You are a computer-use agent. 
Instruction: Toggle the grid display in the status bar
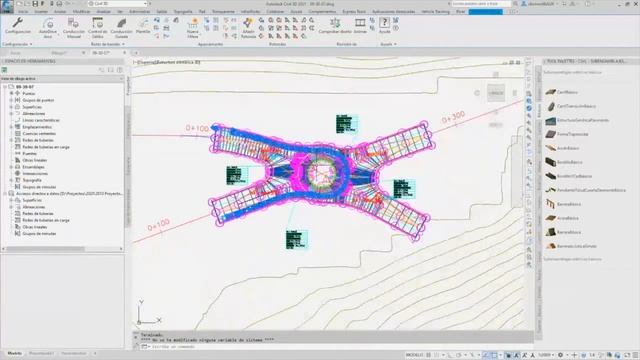click(429, 355)
